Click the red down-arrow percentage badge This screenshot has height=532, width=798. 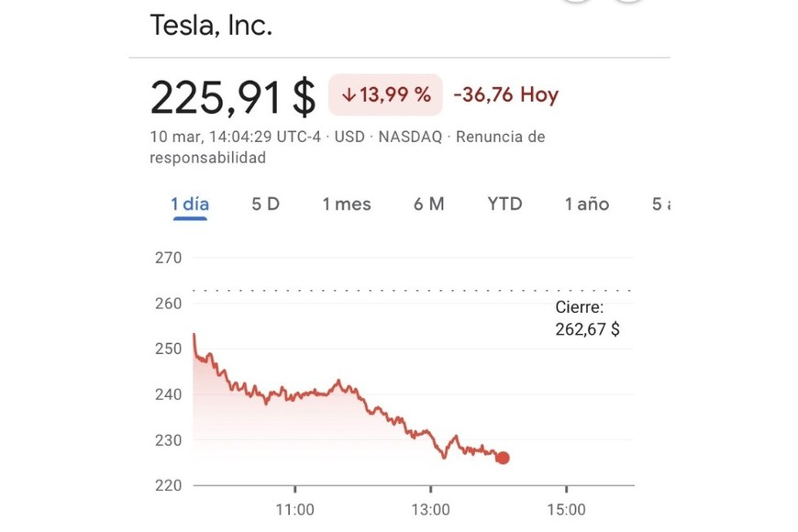385,94
